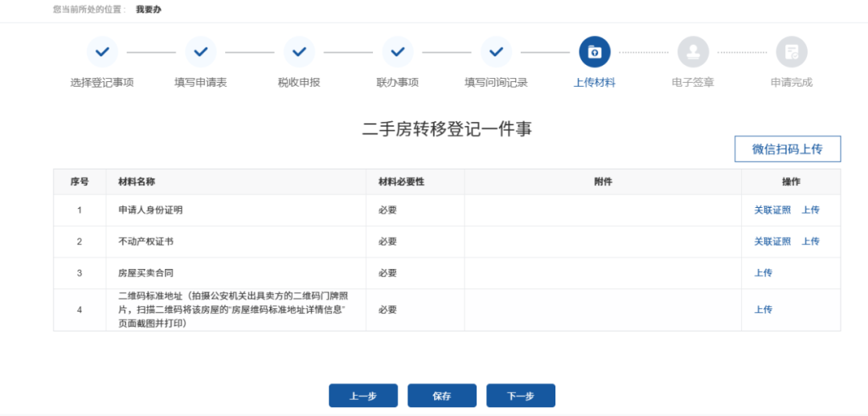
Task: Upload the 房屋买卖合同 document
Action: pos(763,273)
